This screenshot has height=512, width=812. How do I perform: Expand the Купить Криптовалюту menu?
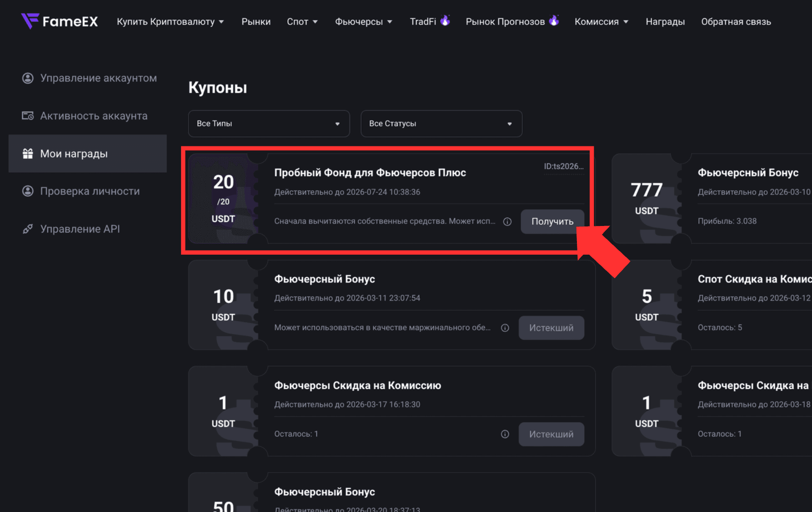point(170,22)
